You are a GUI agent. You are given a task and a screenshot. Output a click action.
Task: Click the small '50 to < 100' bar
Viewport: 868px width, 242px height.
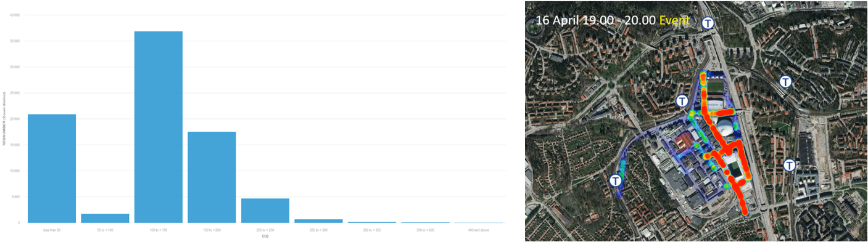pyautogui.click(x=105, y=218)
